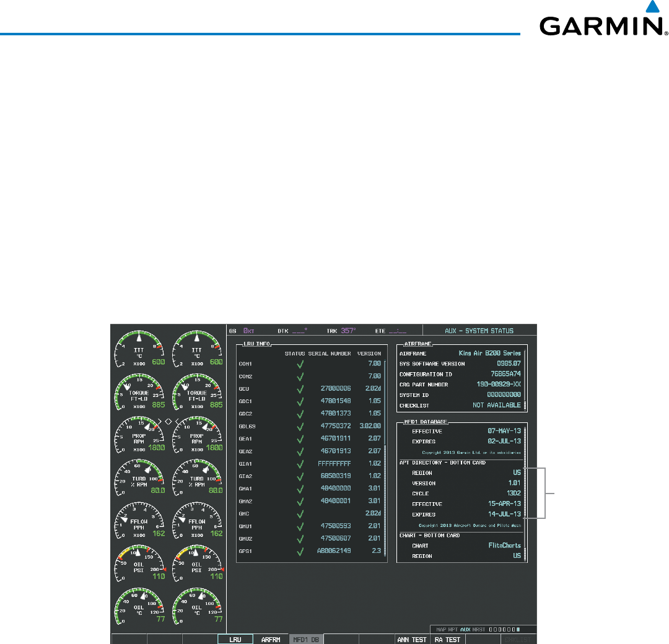Click the right OIL PSI gauge
The width and height of the screenshot is (669, 644).
pyautogui.click(x=197, y=564)
